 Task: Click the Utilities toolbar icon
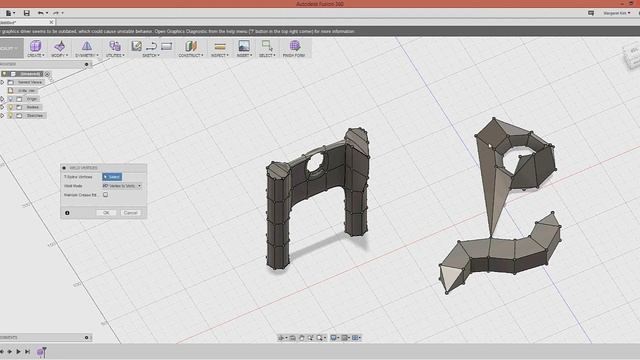coord(115,46)
